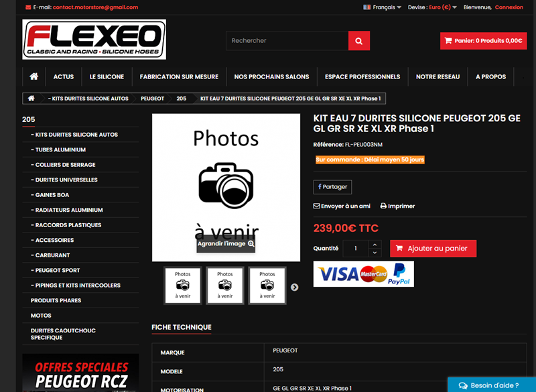Open the Français language dropdown
This screenshot has height=392, width=536.
[382, 7]
